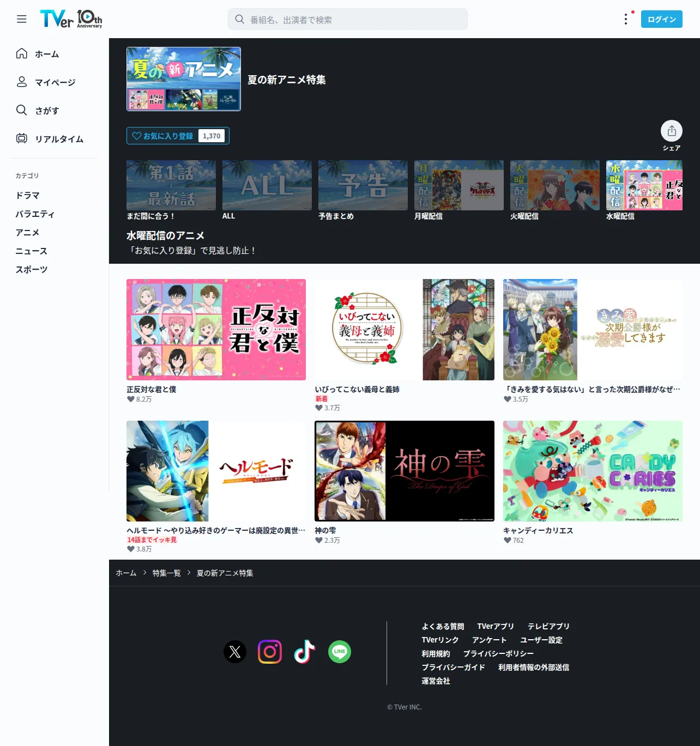Click the マイページ person icon
Screen dimensions: 700x746
(22, 82)
